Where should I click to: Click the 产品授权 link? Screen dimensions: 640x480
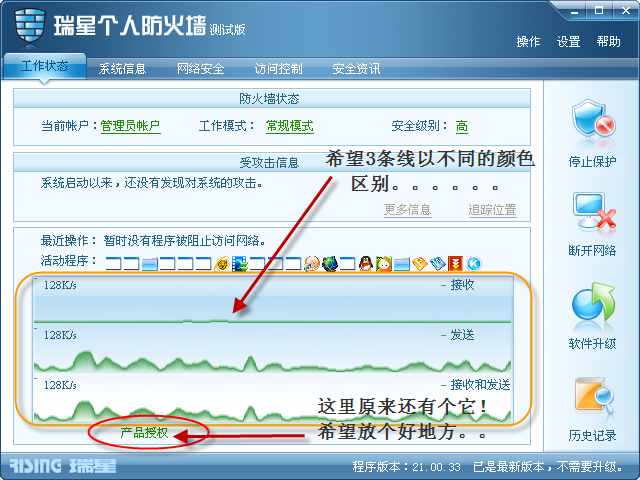click(144, 433)
